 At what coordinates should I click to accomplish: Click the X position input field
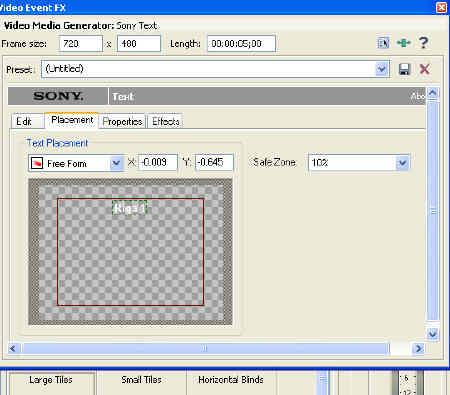pyautogui.click(x=157, y=162)
